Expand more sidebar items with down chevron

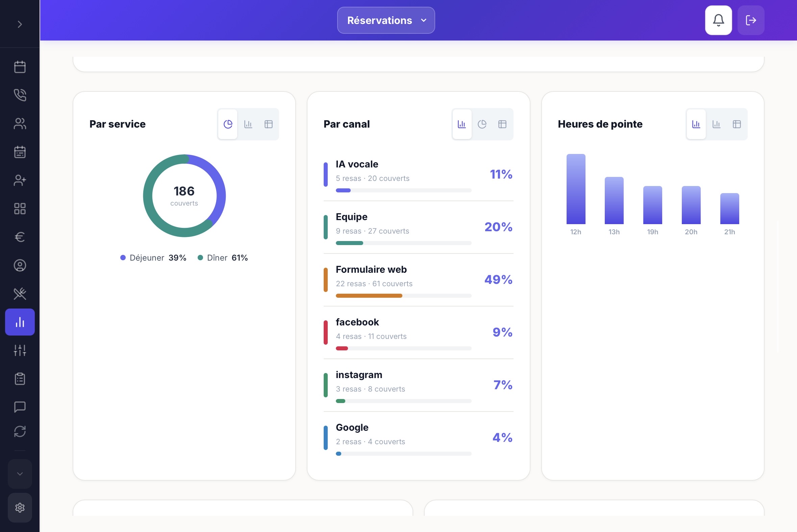point(20,474)
